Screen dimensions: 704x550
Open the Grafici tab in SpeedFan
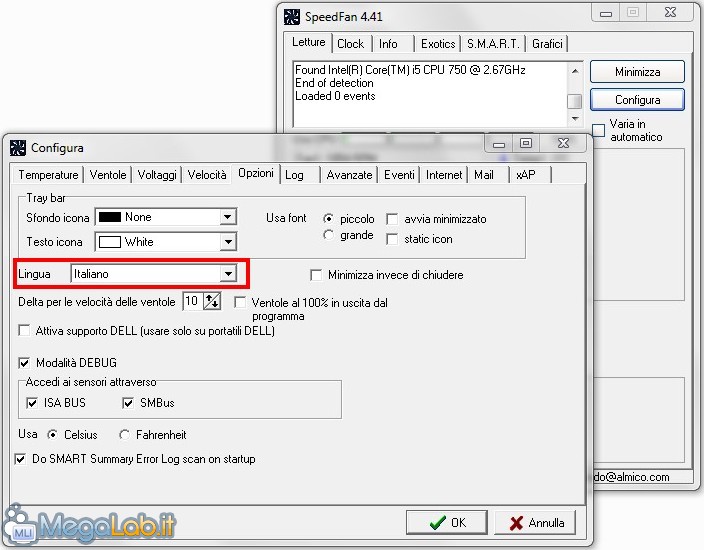coord(547,44)
